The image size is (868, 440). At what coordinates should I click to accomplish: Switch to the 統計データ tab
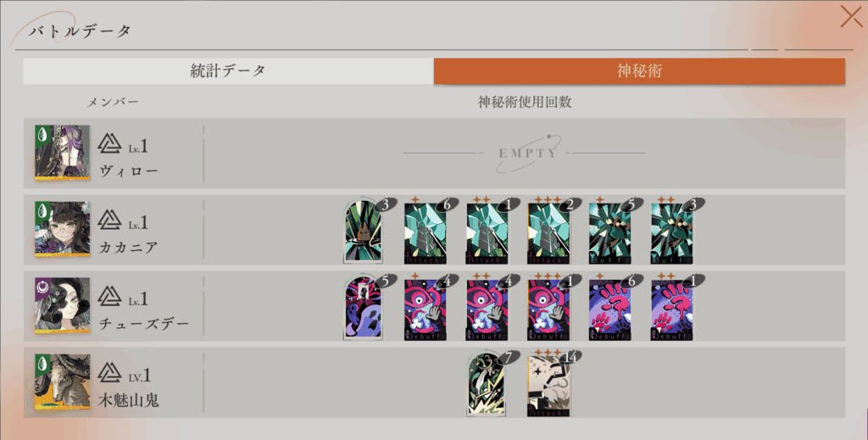(228, 71)
